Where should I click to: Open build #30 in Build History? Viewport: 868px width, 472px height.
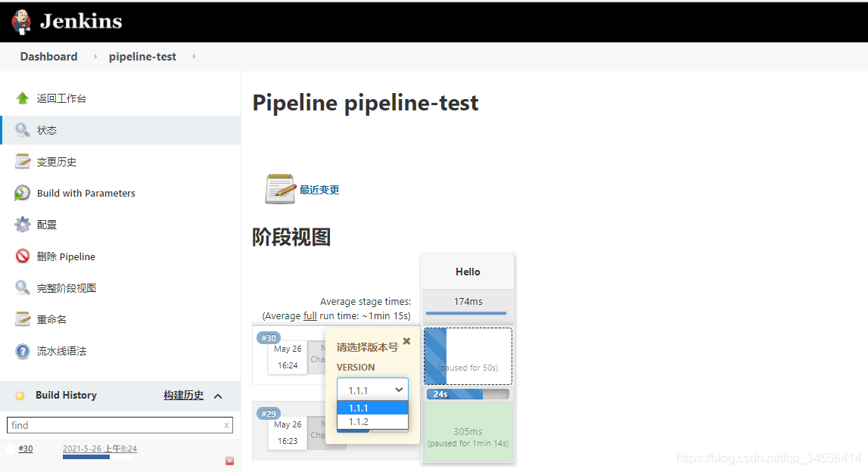[26, 449]
